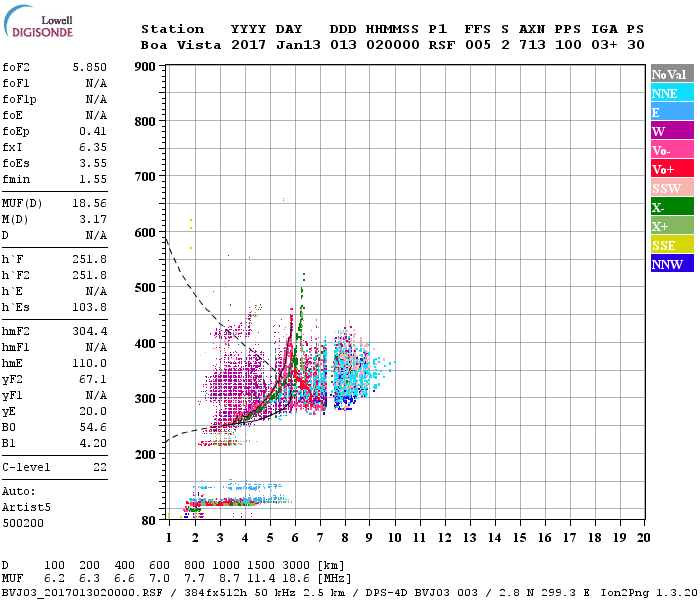The width and height of the screenshot is (700, 600).
Task: Click the 500200 version number
Action: 23,523
